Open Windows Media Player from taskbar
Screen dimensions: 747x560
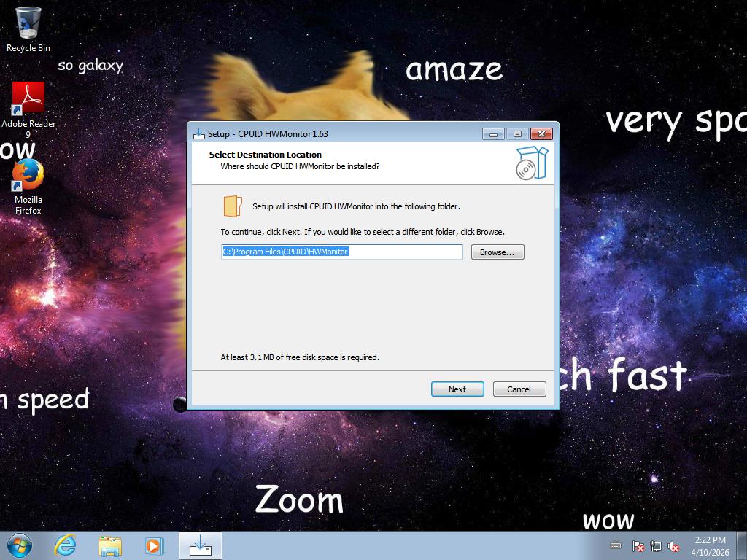pos(154,545)
